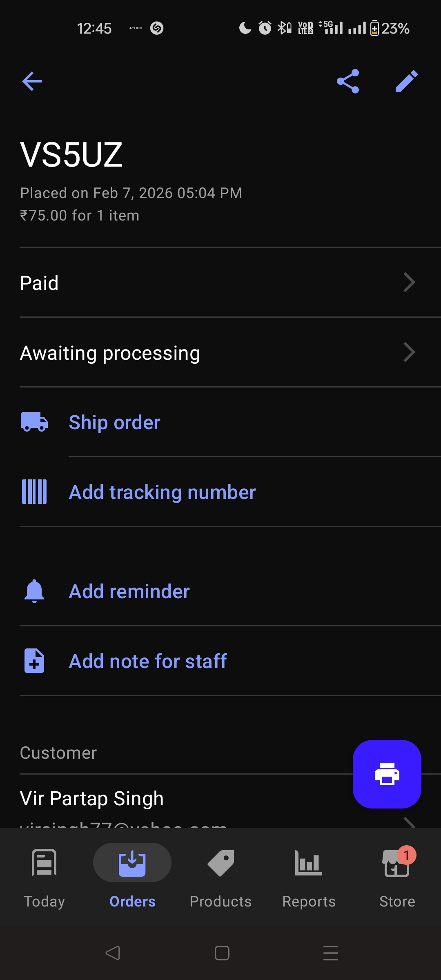441x980 pixels.
Task: Tap the barcode tracking icon
Action: pos(34,492)
